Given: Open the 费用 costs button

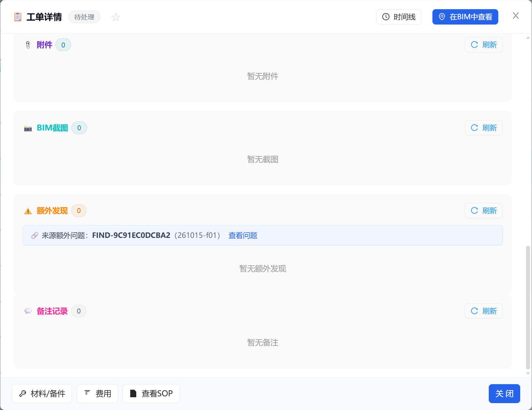Looking at the screenshot, I should (97, 394).
